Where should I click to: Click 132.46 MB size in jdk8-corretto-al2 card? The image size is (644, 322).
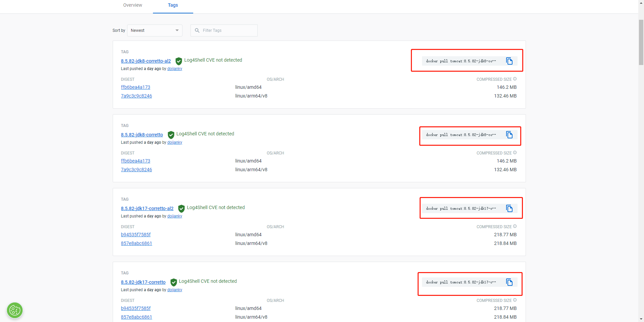[505, 96]
